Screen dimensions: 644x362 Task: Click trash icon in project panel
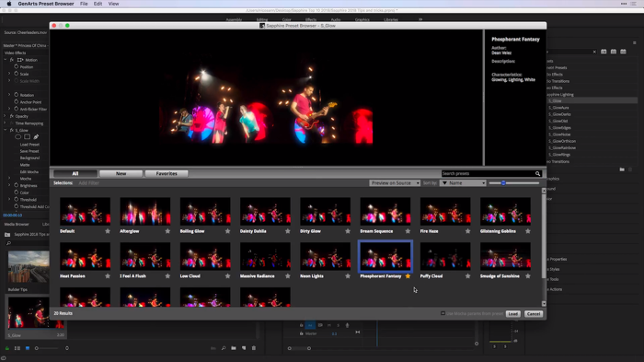[x=254, y=348]
